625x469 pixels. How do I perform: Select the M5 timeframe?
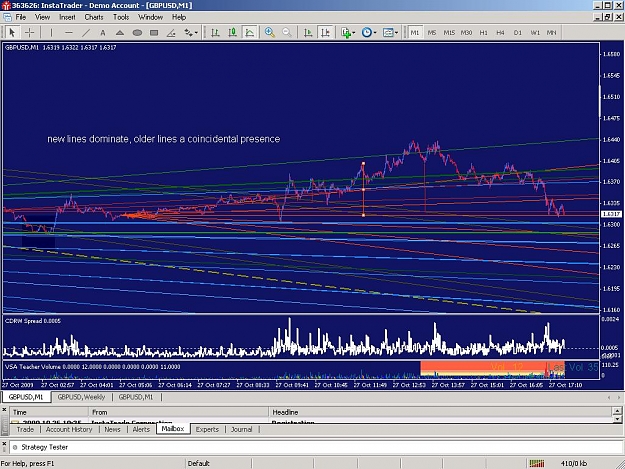coord(432,33)
